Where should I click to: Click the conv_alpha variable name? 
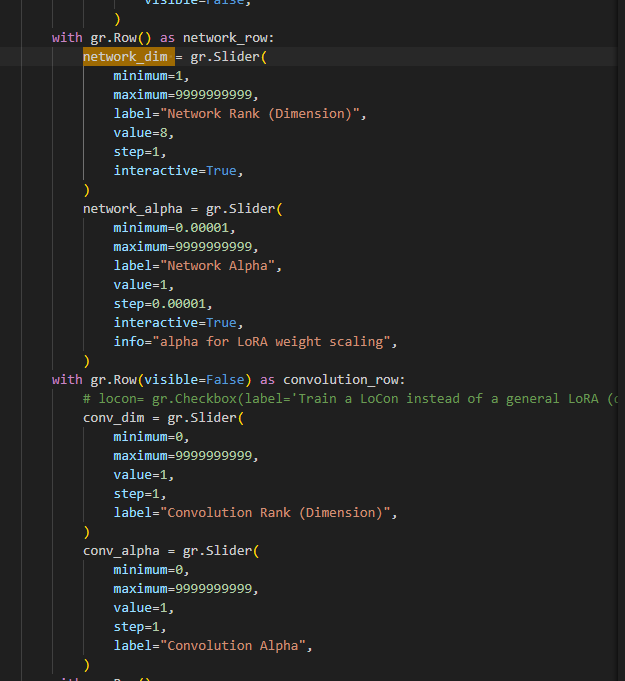tap(121, 551)
